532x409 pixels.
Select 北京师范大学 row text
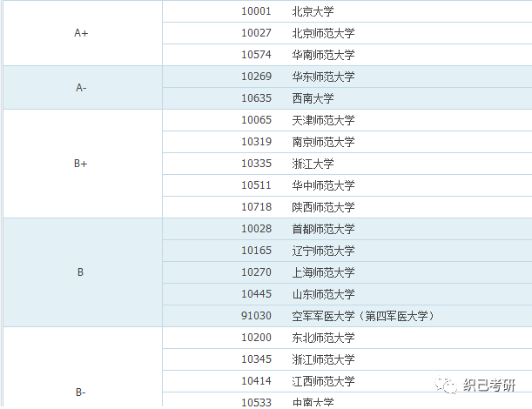323,33
